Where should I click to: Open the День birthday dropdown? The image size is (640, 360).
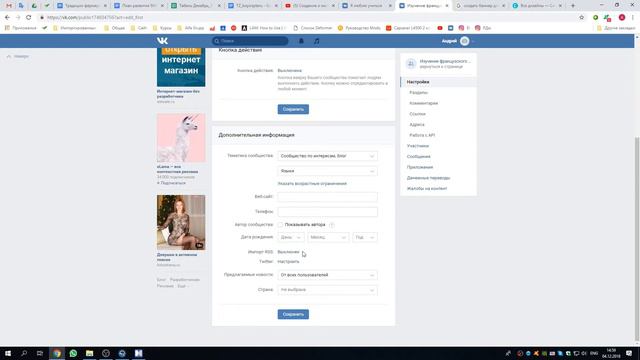[x=291, y=237]
